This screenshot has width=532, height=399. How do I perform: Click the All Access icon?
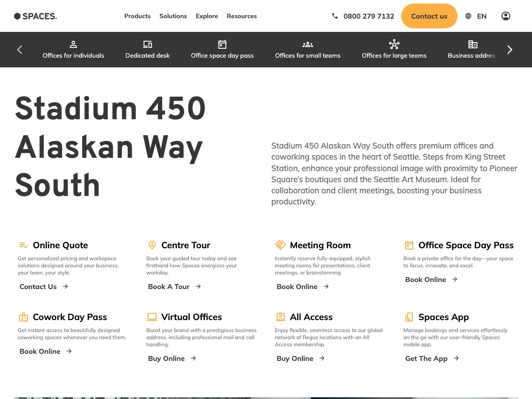click(281, 317)
